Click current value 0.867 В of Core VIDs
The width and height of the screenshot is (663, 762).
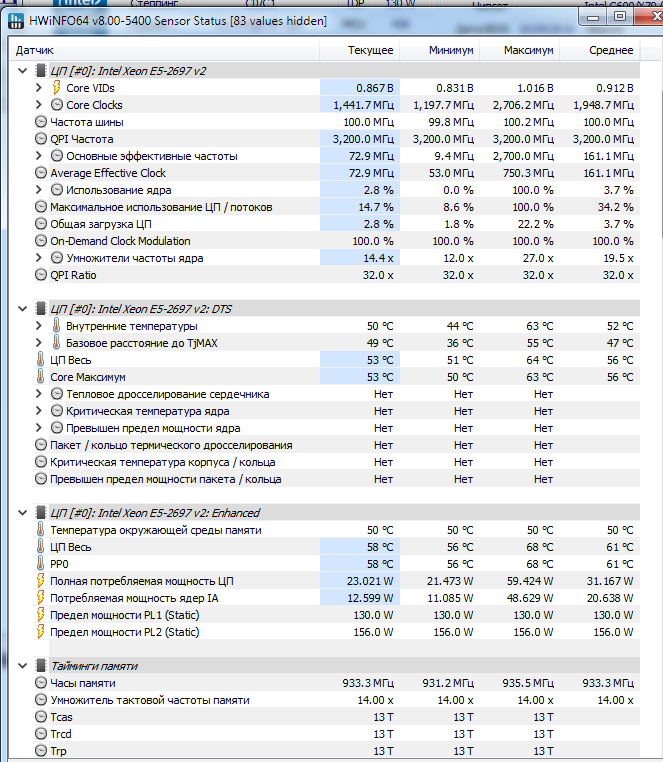[x=375, y=88]
